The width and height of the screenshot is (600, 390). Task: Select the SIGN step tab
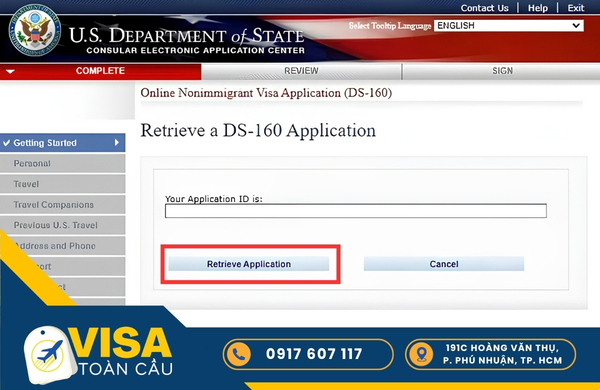[x=502, y=71]
